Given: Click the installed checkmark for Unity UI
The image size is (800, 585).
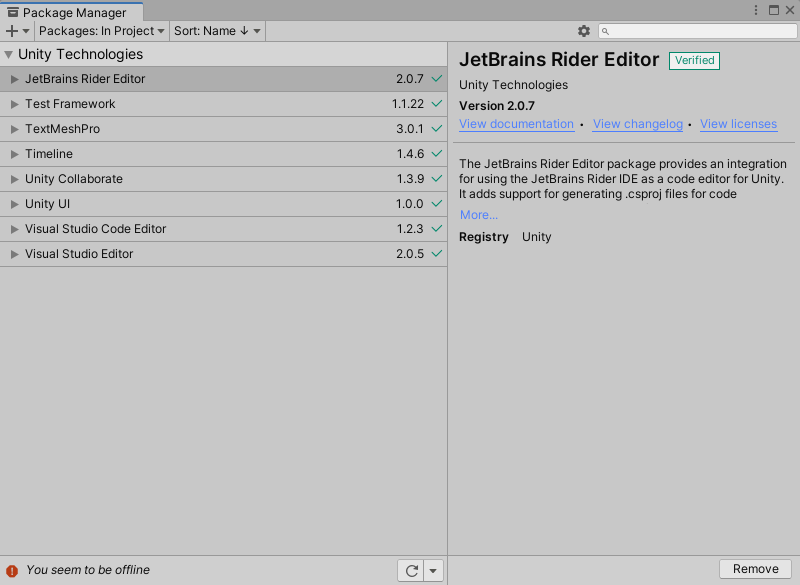Looking at the screenshot, I should [437, 204].
